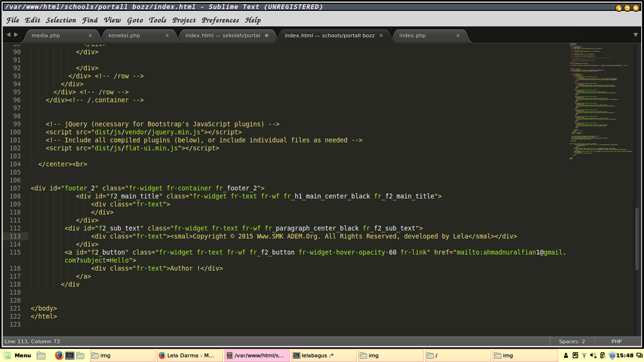Open the home folder panel launcher

(x=80, y=355)
